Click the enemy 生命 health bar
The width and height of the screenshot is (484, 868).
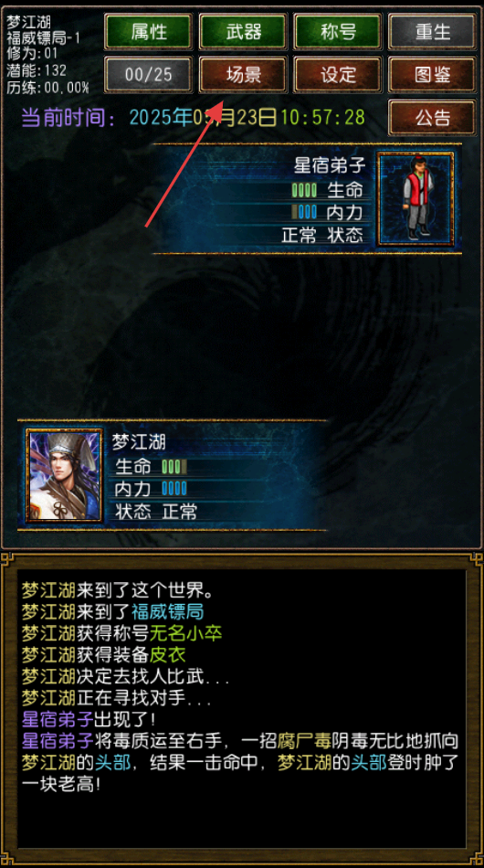tap(304, 190)
